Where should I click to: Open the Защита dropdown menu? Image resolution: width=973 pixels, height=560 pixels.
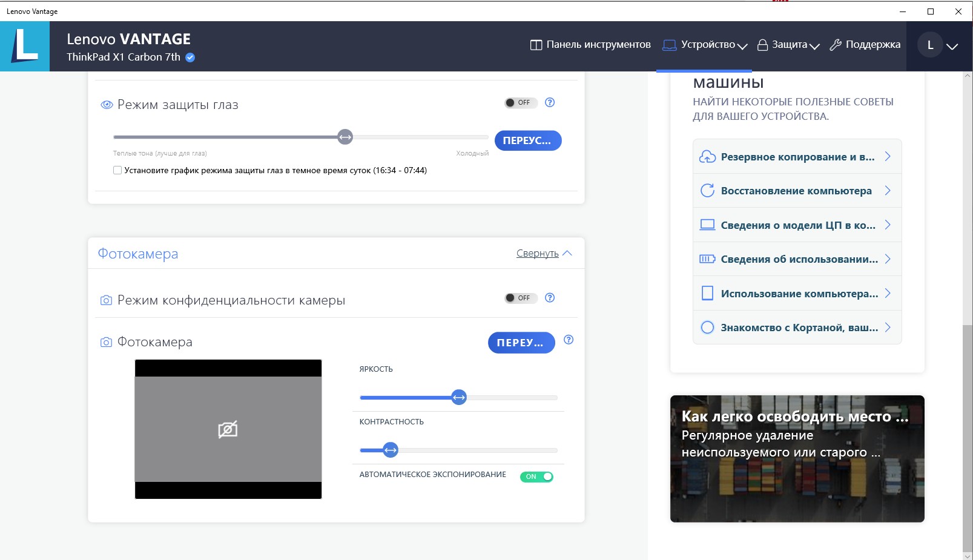coord(788,45)
